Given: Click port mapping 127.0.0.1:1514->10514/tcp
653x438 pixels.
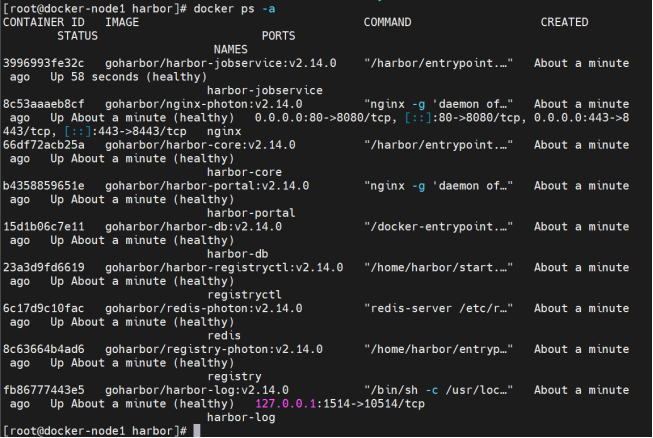Looking at the screenshot, I should [340, 404].
